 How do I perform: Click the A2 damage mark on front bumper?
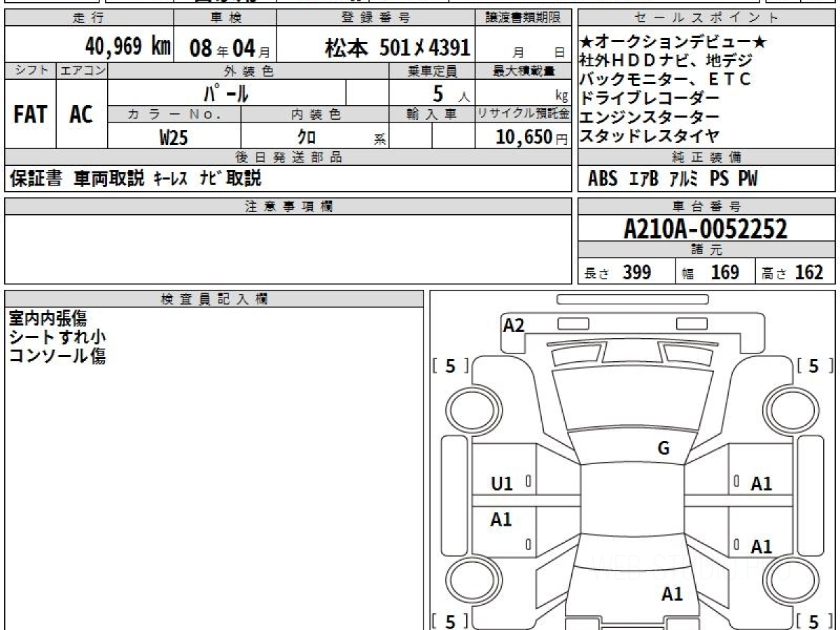[514, 325]
